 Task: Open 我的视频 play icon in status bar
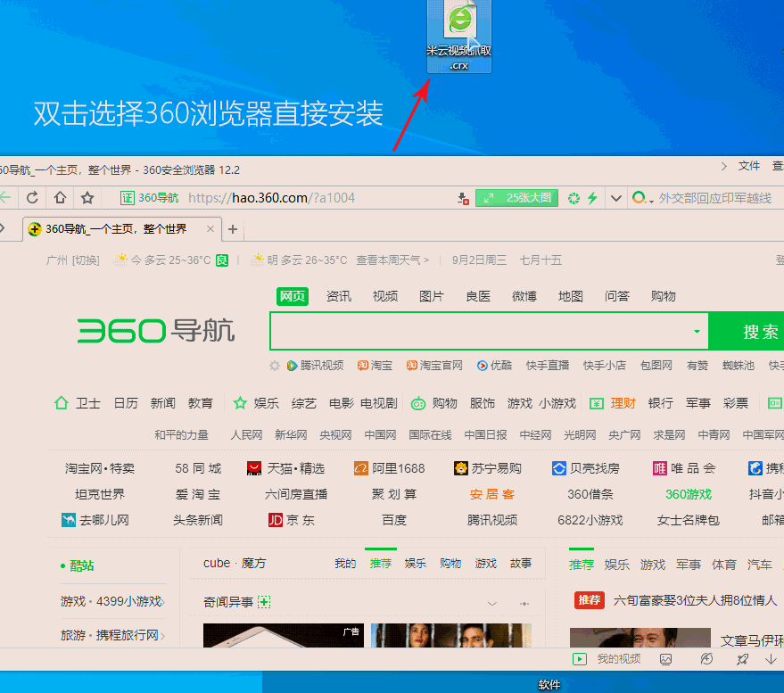pos(580,659)
